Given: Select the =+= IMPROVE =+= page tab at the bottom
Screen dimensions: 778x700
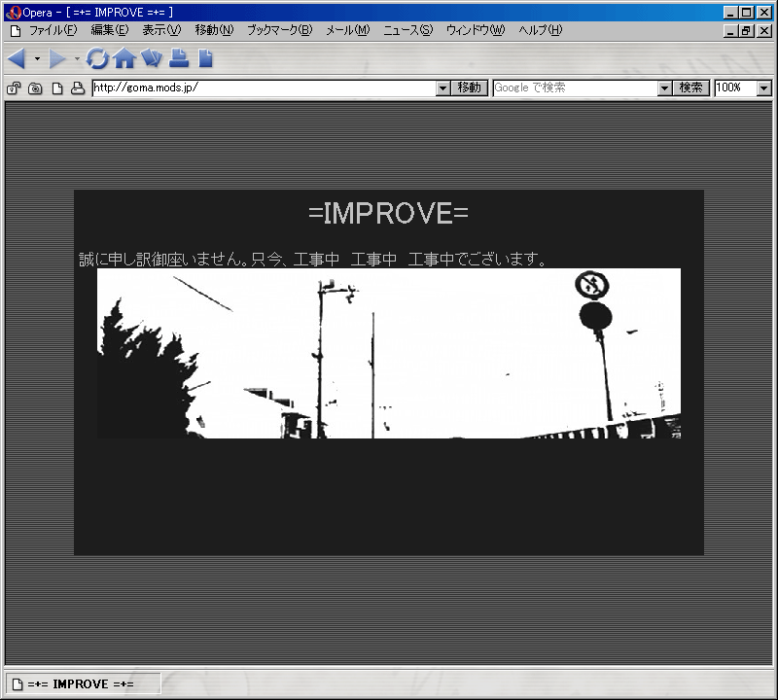Looking at the screenshot, I should click(83, 684).
